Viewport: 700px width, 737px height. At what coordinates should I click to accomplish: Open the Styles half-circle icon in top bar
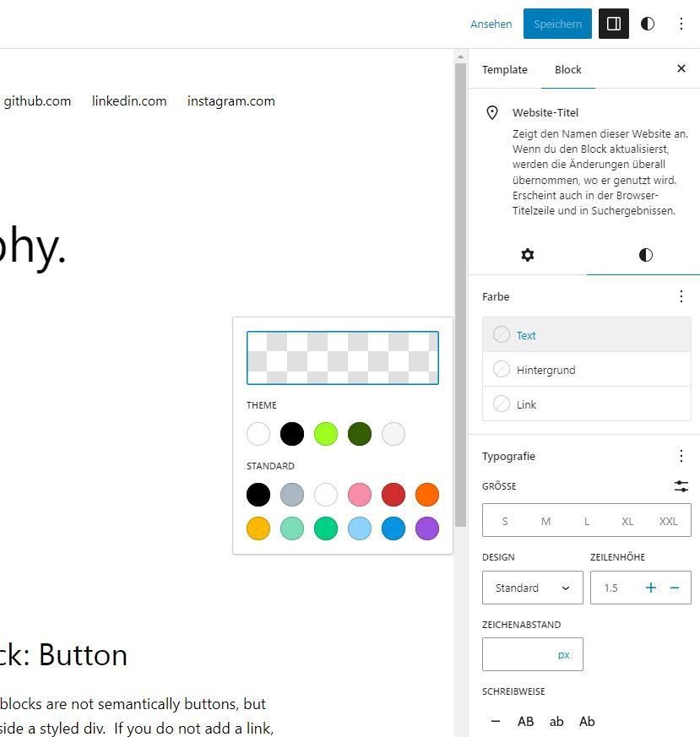pyautogui.click(x=648, y=24)
